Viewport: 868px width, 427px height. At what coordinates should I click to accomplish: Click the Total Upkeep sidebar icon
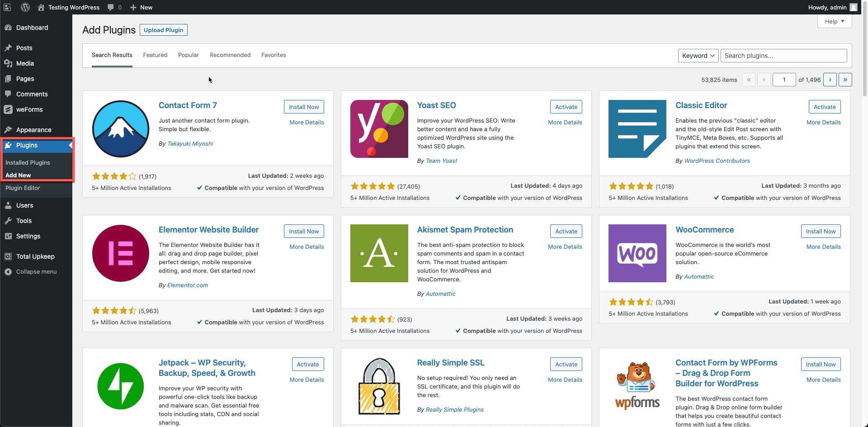click(x=8, y=256)
